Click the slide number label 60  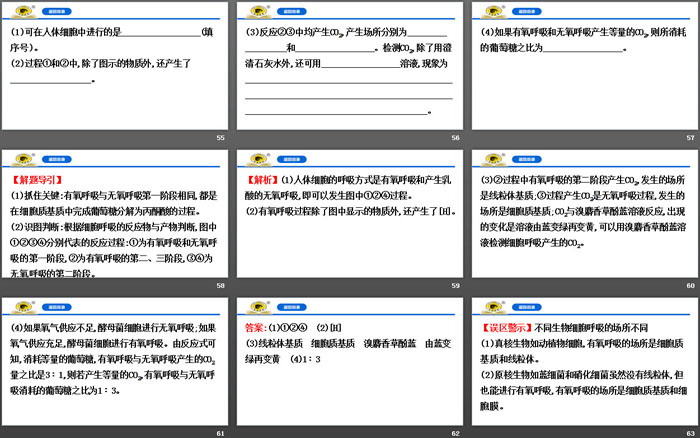pyautogui.click(x=691, y=285)
